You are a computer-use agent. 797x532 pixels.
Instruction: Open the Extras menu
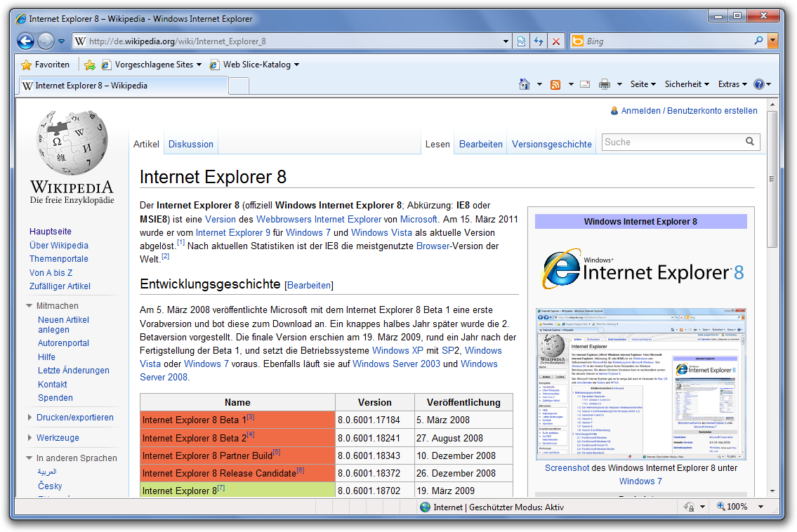click(732, 84)
